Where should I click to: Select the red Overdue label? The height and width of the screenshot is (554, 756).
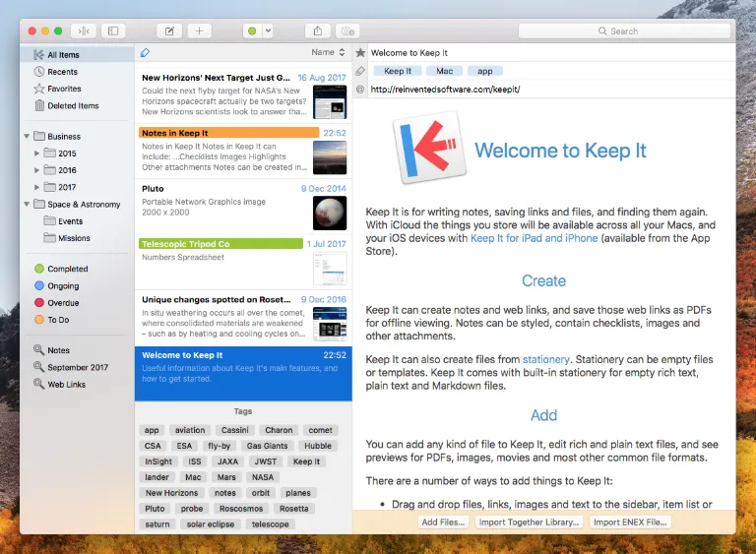coord(57,303)
